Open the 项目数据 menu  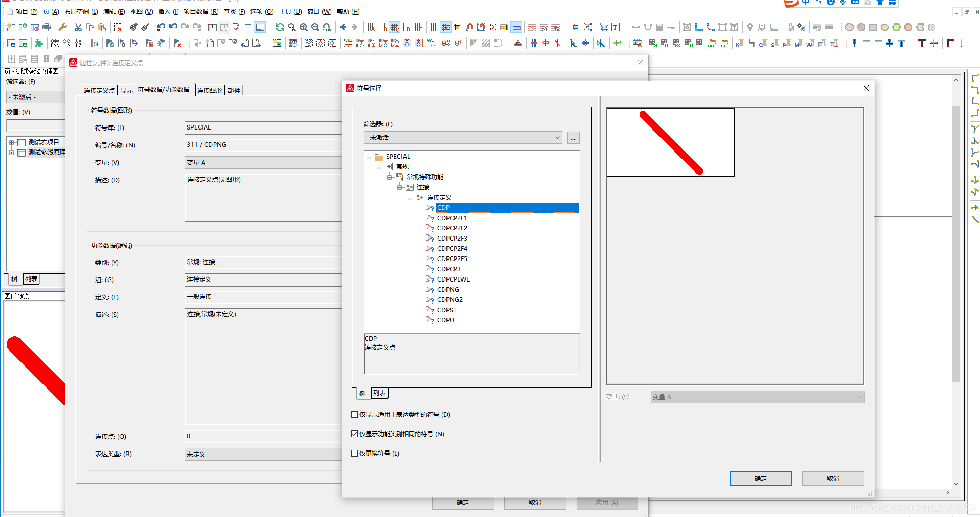(x=201, y=11)
